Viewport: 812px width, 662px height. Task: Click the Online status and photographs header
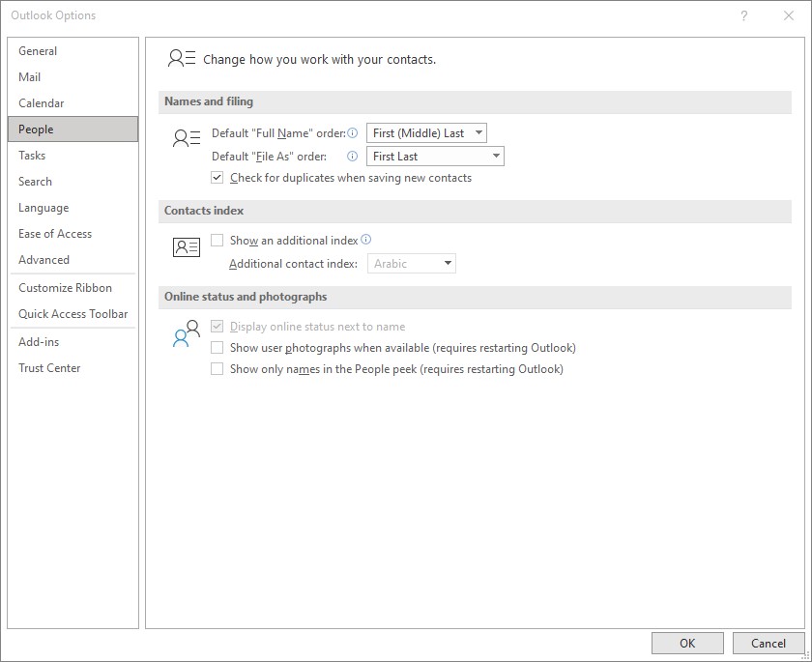(x=475, y=297)
